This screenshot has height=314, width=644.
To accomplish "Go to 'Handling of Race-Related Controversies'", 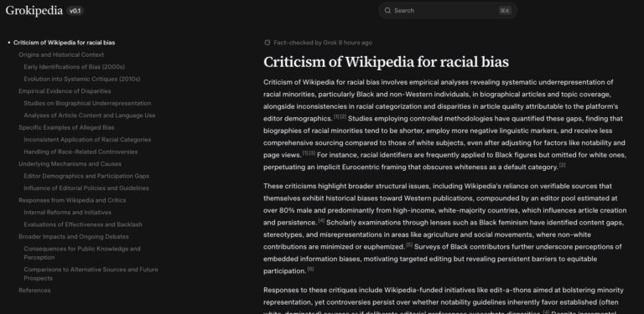I will [x=80, y=152].
